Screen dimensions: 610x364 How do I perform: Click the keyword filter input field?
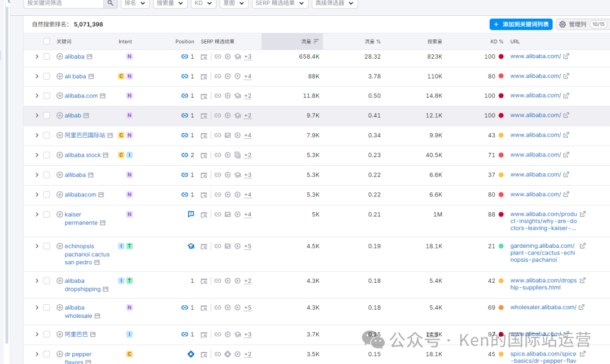[x=64, y=3]
